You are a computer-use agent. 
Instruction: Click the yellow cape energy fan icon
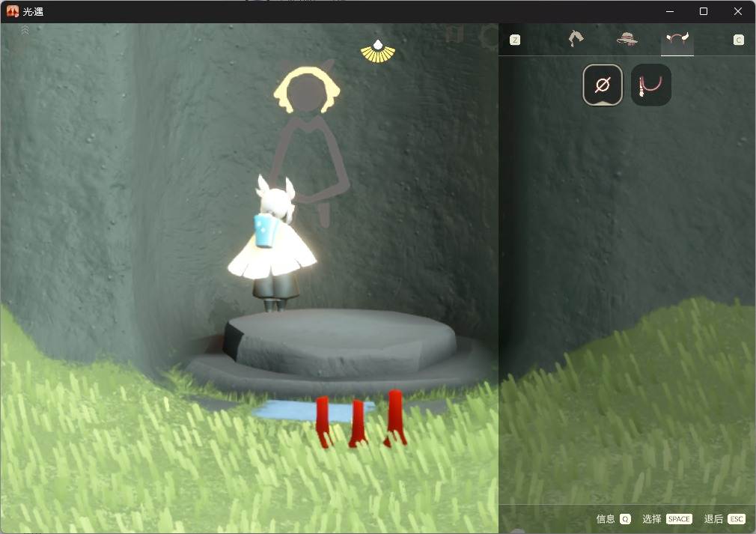377,52
